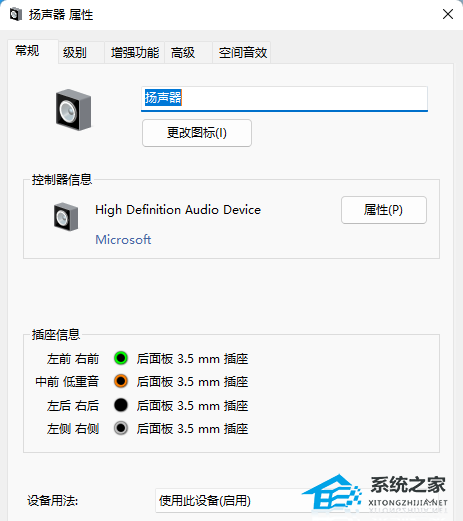Click the 属性(P) button
Viewport: 463px width, 521px height.
pos(384,210)
